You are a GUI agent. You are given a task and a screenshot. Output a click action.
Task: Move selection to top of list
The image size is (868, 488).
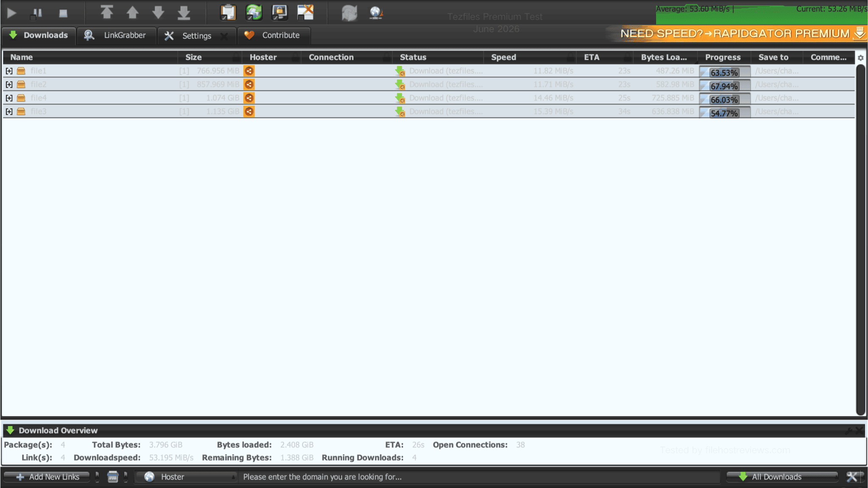click(107, 12)
